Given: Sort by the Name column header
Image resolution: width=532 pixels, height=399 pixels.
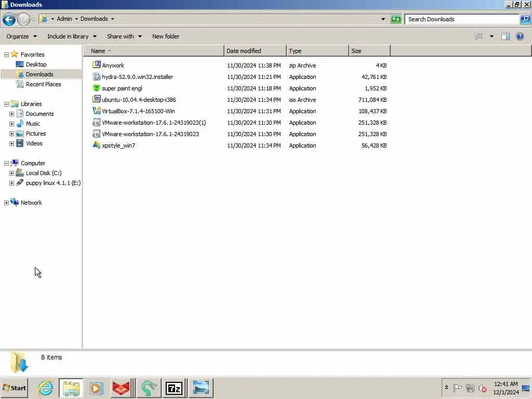Looking at the screenshot, I should click(154, 51).
